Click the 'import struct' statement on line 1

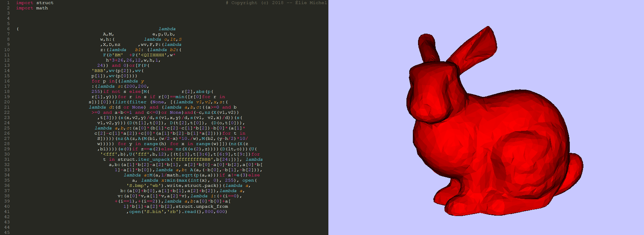coord(35,3)
